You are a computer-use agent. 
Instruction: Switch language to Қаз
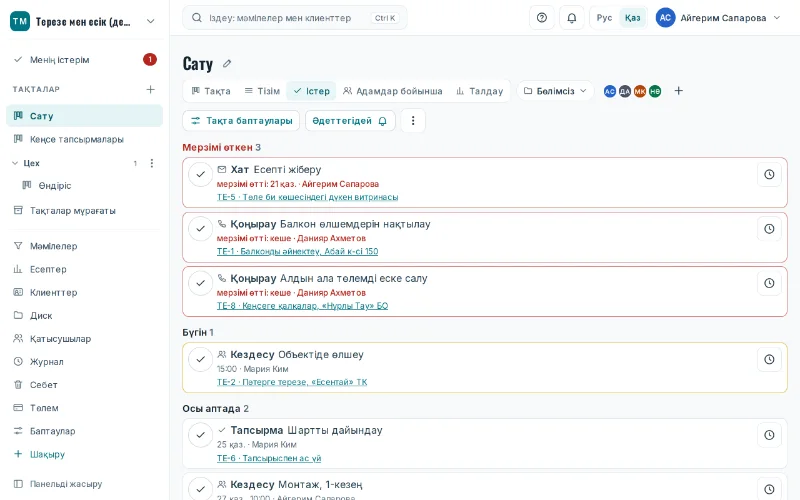pyautogui.click(x=632, y=18)
